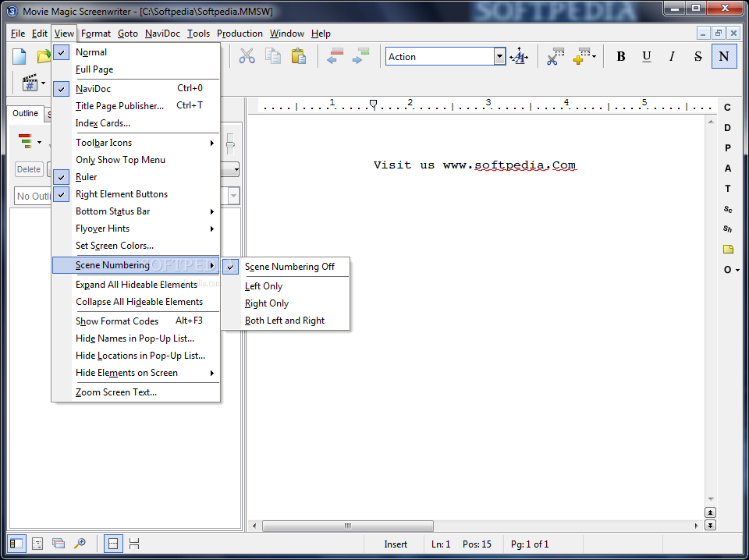The height and width of the screenshot is (560, 749).
Task: Click the yellow note icon on right
Action: [728, 250]
